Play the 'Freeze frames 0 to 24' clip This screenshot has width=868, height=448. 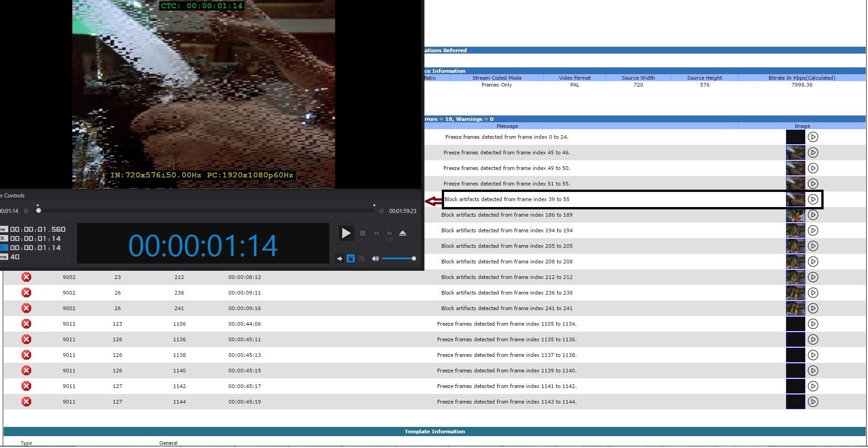pyautogui.click(x=813, y=137)
